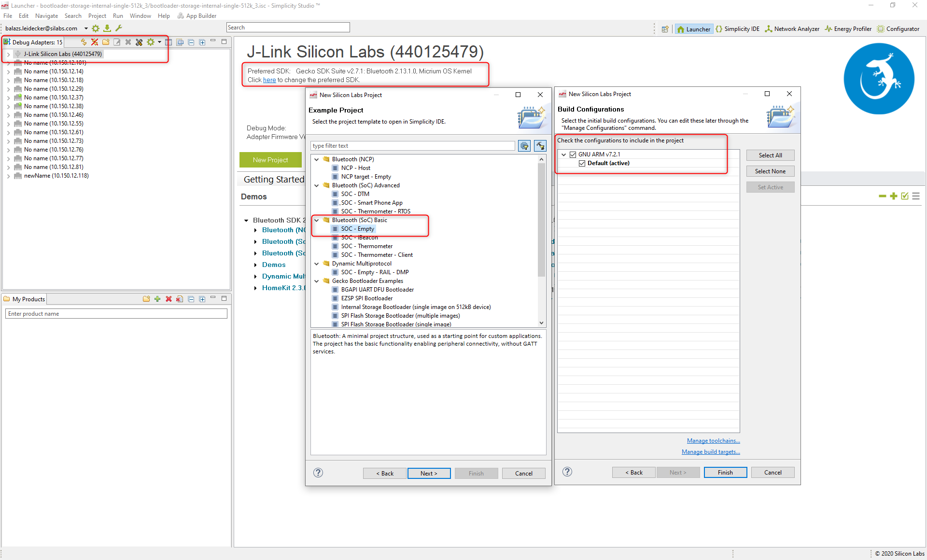Click Finish in the Build Configurations dialog

coord(725,472)
